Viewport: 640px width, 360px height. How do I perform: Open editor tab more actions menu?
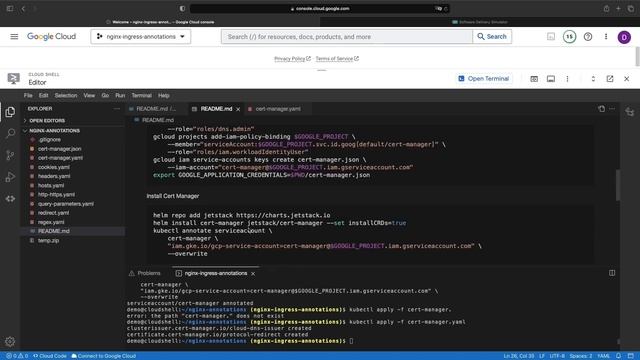(612, 109)
